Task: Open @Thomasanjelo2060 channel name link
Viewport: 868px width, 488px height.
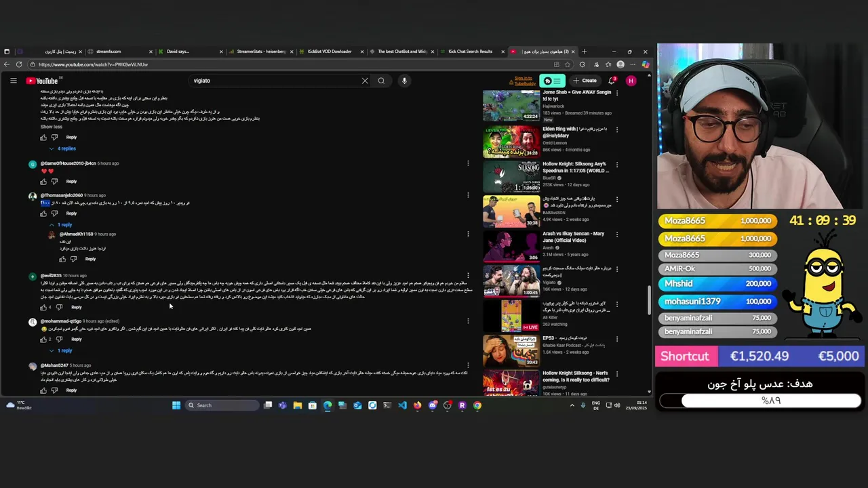Action: coord(61,195)
